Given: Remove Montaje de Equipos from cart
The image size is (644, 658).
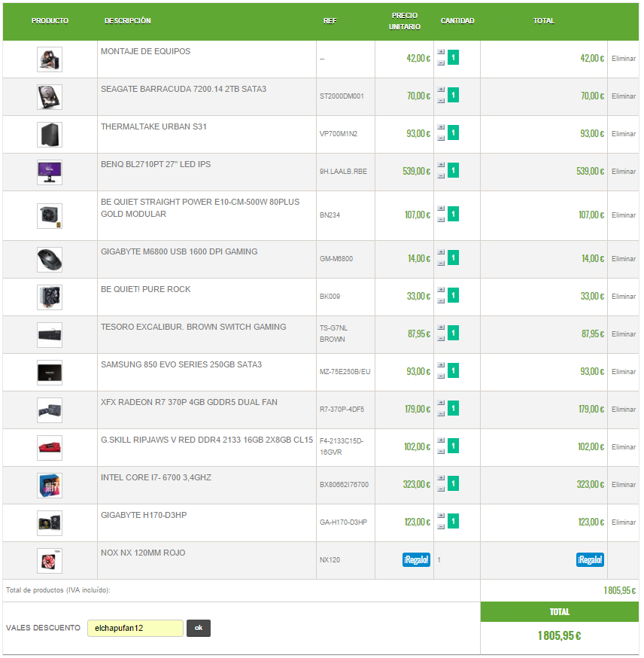Looking at the screenshot, I should coord(624,59).
